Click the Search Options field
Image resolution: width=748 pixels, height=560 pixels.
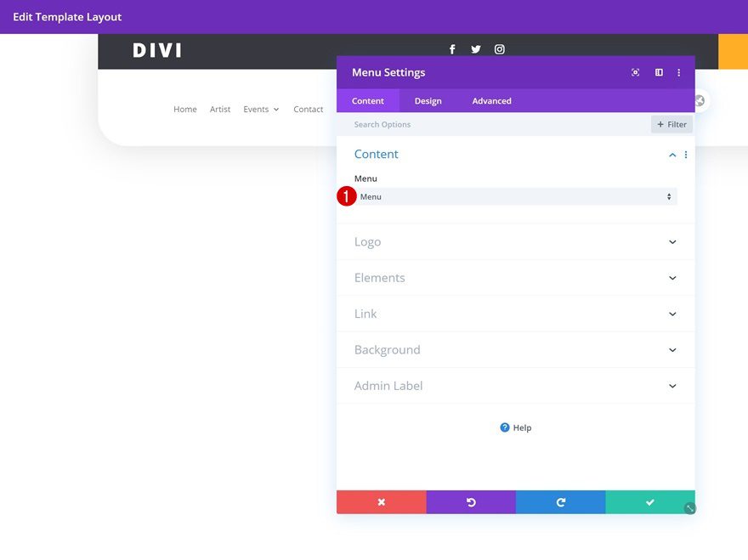[x=494, y=125]
